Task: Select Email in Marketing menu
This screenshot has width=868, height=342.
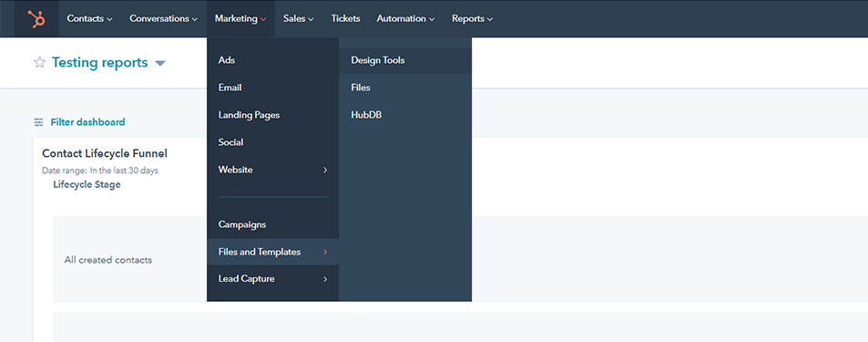Action: 273,88
